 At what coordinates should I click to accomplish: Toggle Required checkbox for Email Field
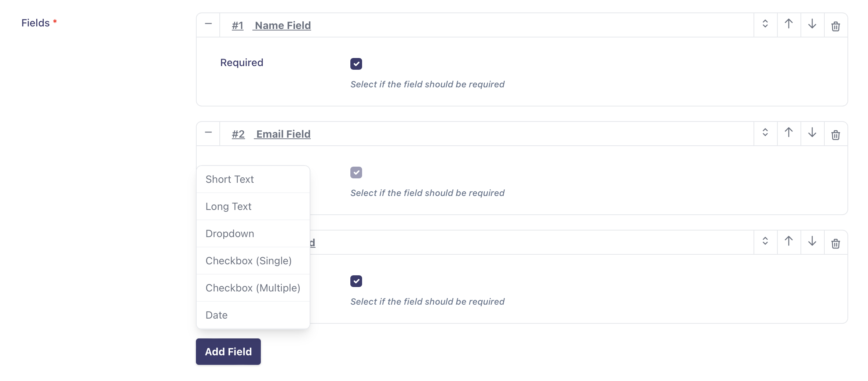(356, 173)
